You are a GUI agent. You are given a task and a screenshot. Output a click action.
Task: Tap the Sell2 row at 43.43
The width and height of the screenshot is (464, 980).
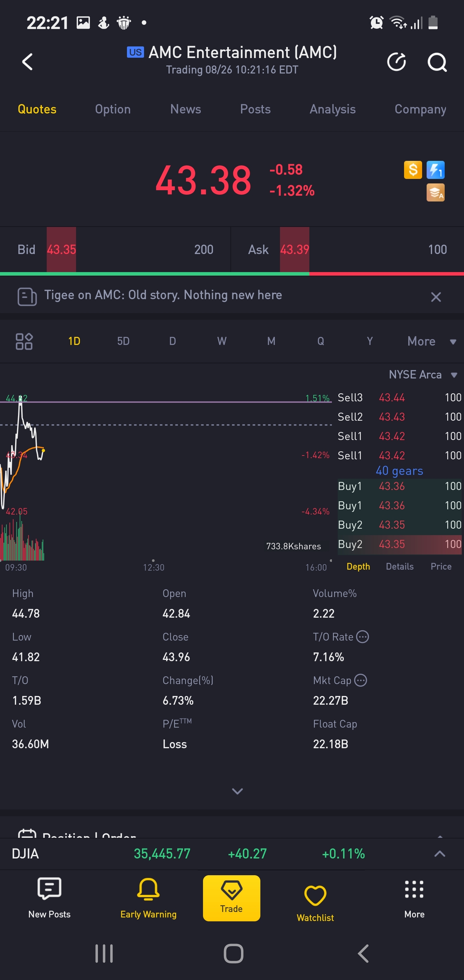(x=399, y=417)
